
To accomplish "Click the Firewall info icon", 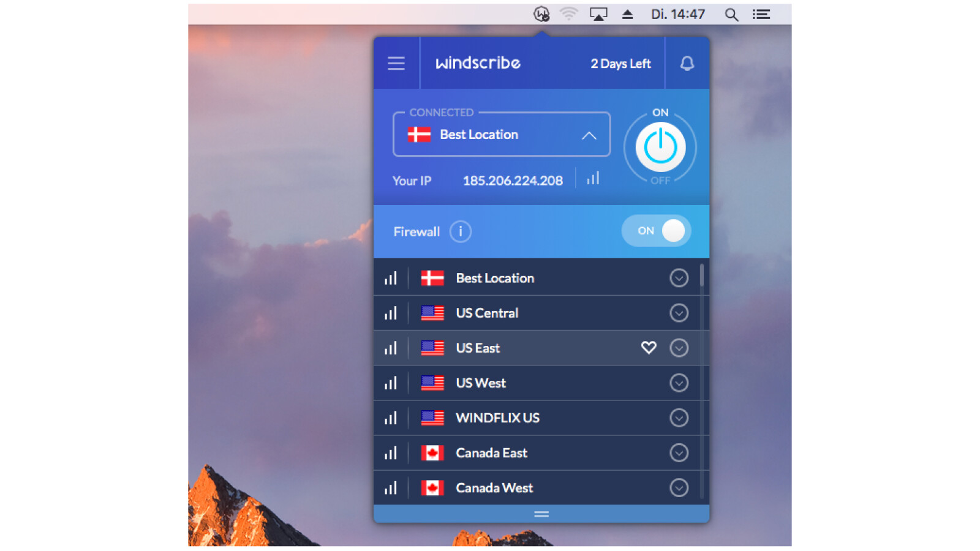I will pyautogui.click(x=460, y=231).
